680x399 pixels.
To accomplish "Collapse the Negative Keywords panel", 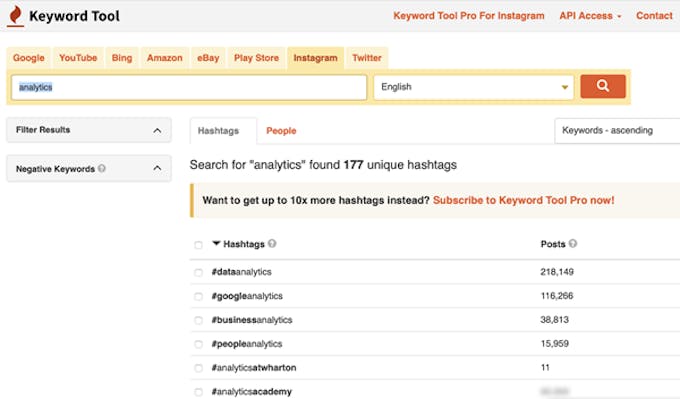I will point(157,168).
